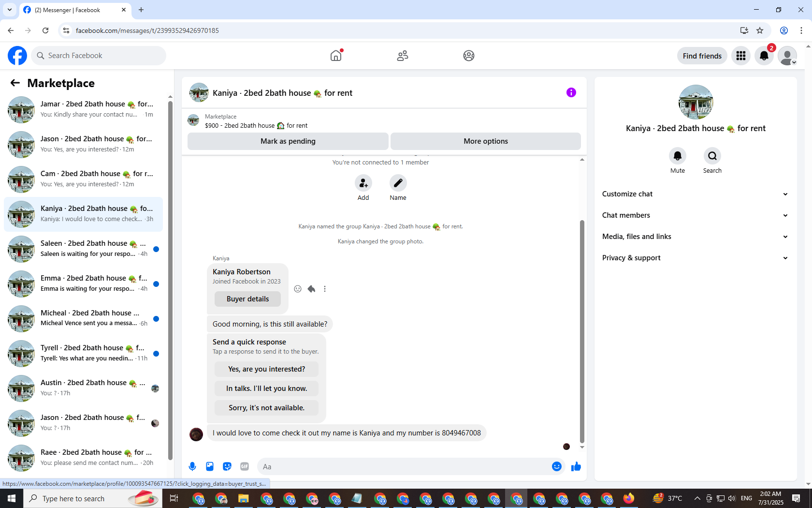The height and width of the screenshot is (508, 812).
Task: Show hidden system tray icons
Action: point(697,498)
